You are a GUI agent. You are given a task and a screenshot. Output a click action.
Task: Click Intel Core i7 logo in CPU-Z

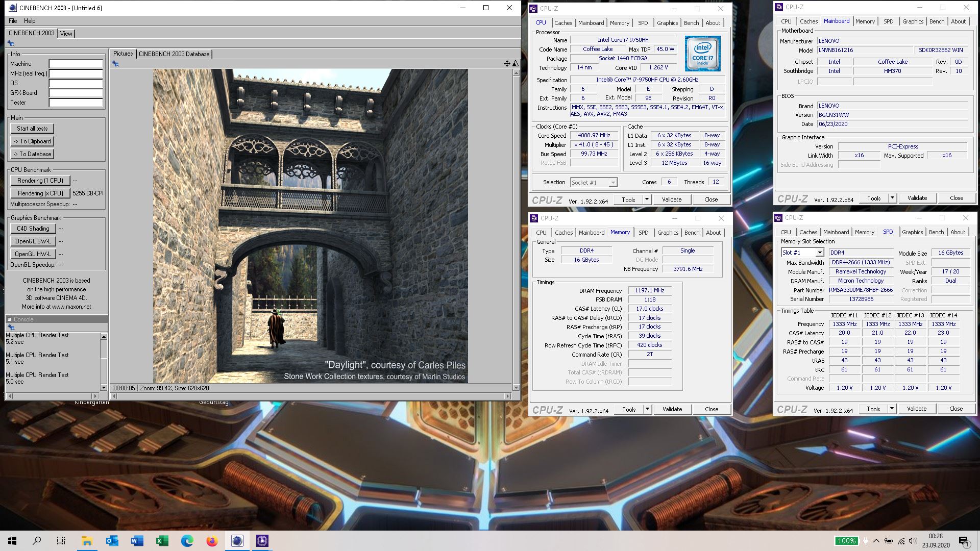702,54
